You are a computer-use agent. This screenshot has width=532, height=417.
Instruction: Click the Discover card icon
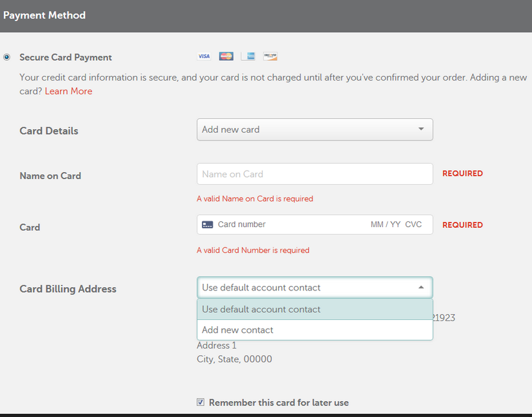(270, 56)
